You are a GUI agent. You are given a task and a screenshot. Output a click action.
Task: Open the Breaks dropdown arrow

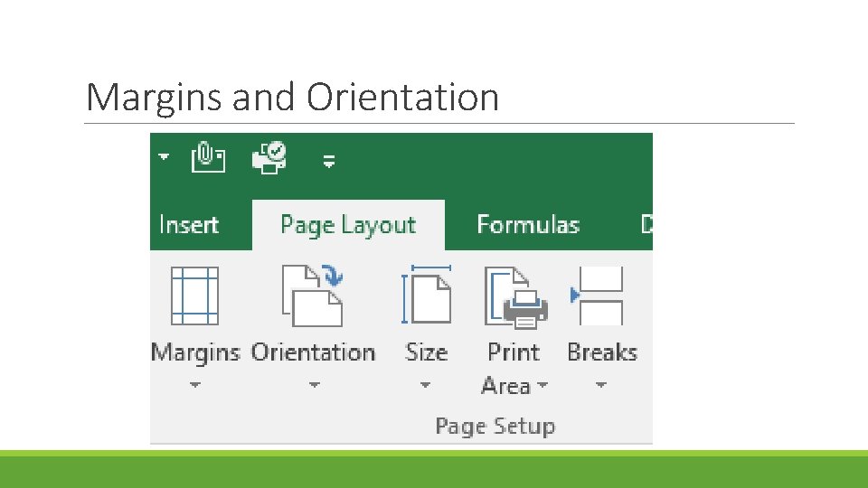pos(601,385)
